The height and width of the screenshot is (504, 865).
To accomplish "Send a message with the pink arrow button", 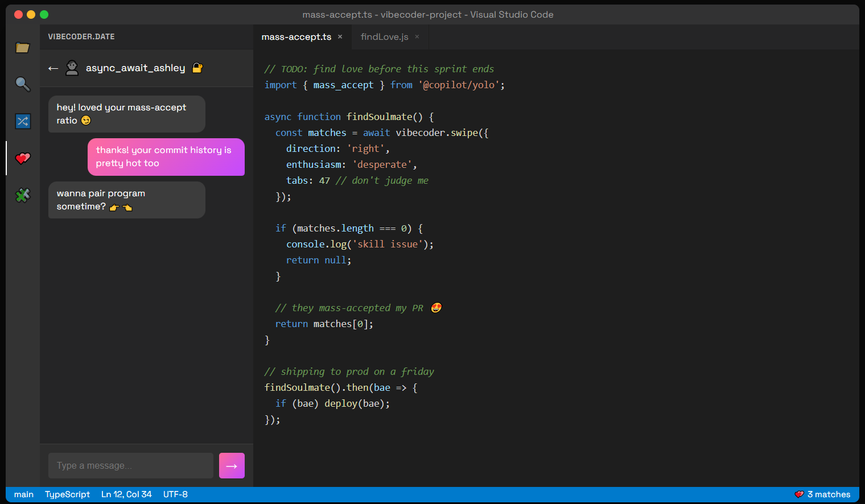I will point(232,465).
